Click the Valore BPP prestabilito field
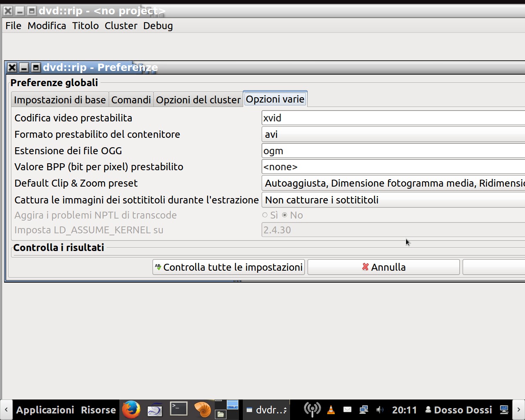525x420 pixels. 393,167
